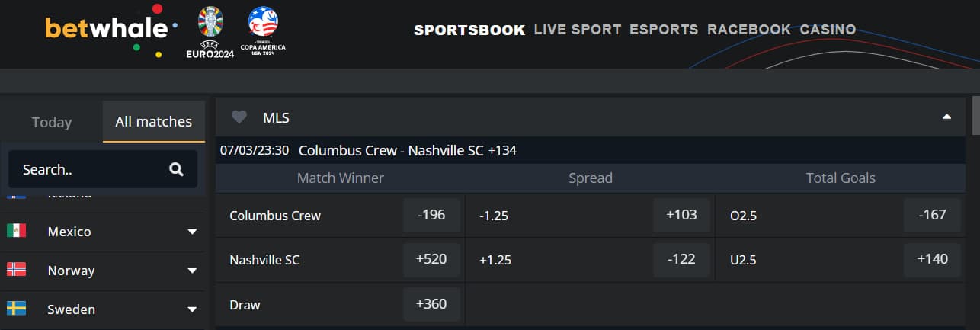The height and width of the screenshot is (330, 980).
Task: Open the UEFA Euro 2024 logo
Action: click(210, 32)
